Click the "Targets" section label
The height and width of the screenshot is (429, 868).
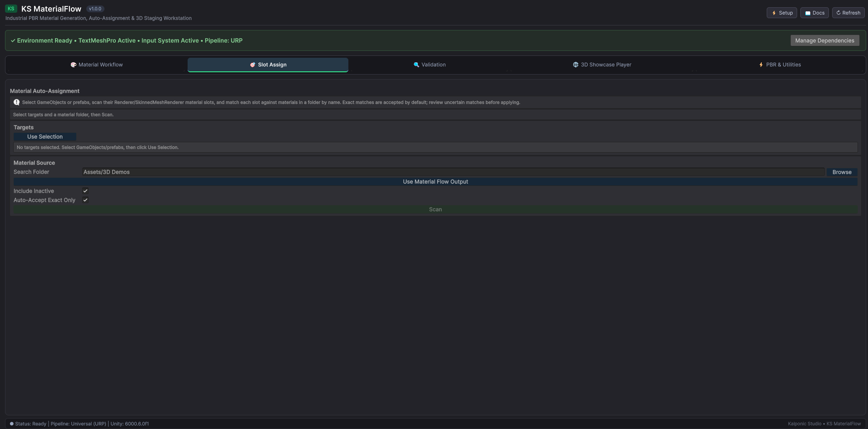click(24, 127)
